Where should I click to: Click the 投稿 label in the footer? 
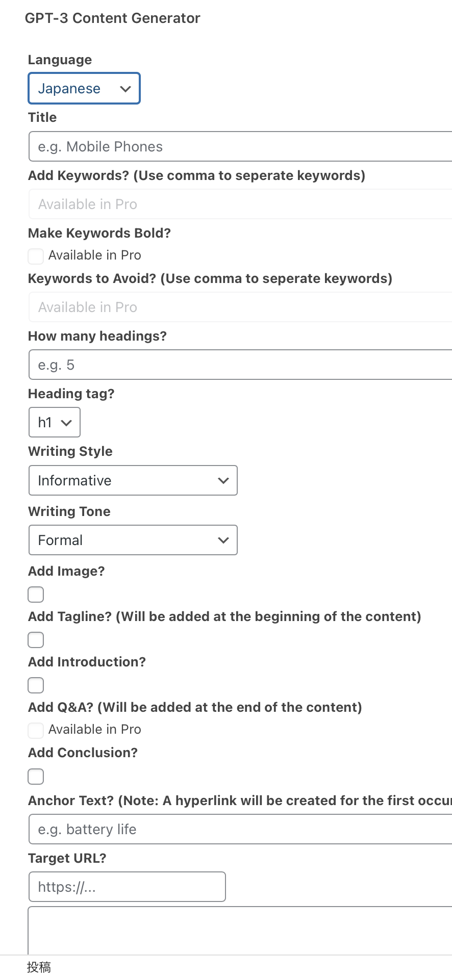tap(39, 967)
